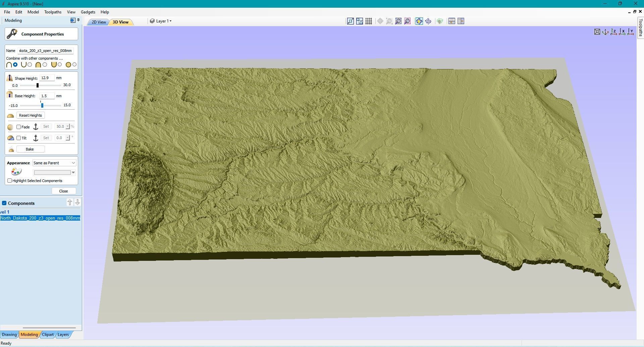Enable the Tilt checkbox

(x=19, y=138)
